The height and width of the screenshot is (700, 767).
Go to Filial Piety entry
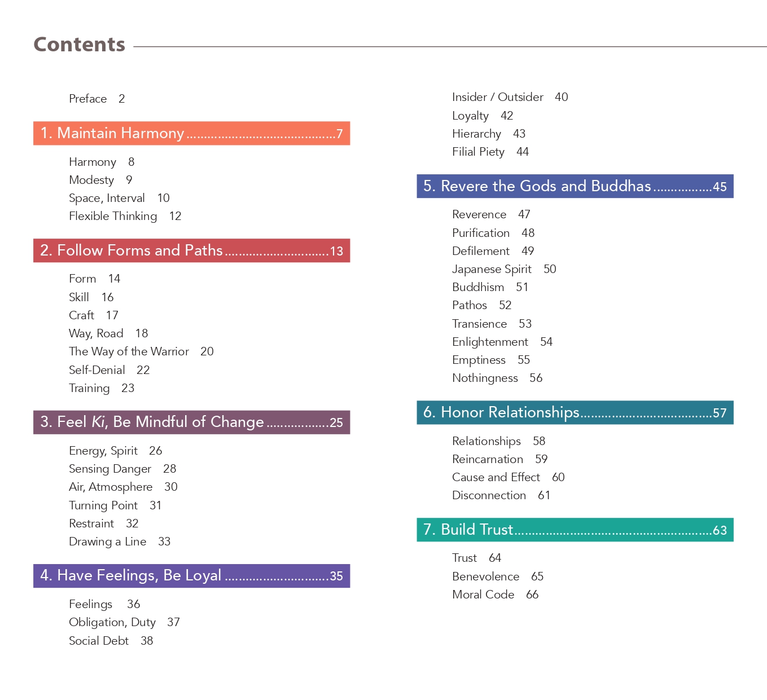coord(490,152)
